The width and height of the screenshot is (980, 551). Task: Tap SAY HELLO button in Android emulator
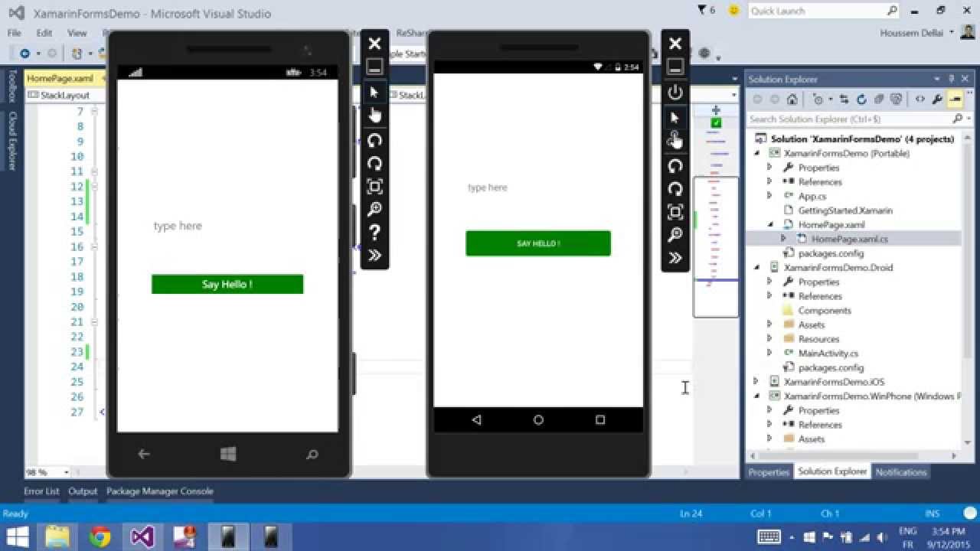pos(538,243)
